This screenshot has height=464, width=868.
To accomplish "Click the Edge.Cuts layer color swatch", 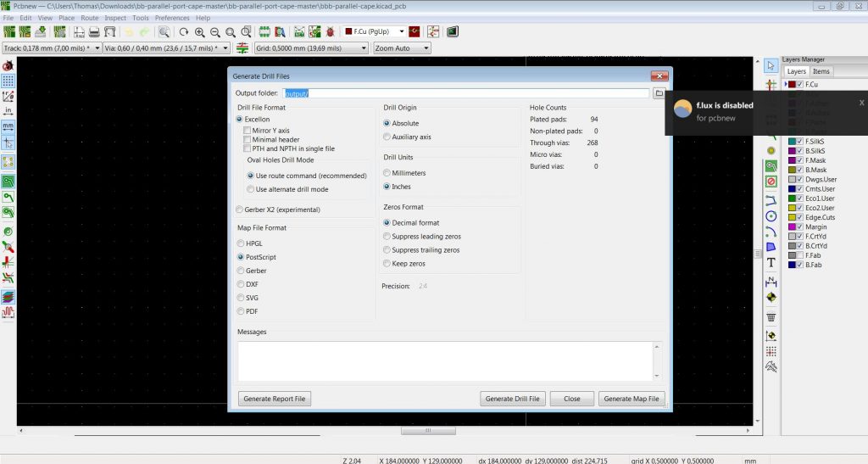I will [791, 217].
